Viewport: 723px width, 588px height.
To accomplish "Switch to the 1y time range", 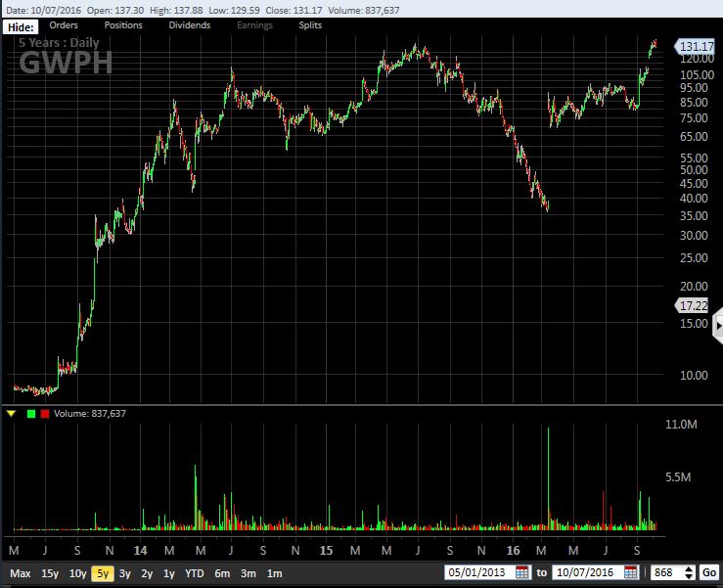I will tap(169, 573).
